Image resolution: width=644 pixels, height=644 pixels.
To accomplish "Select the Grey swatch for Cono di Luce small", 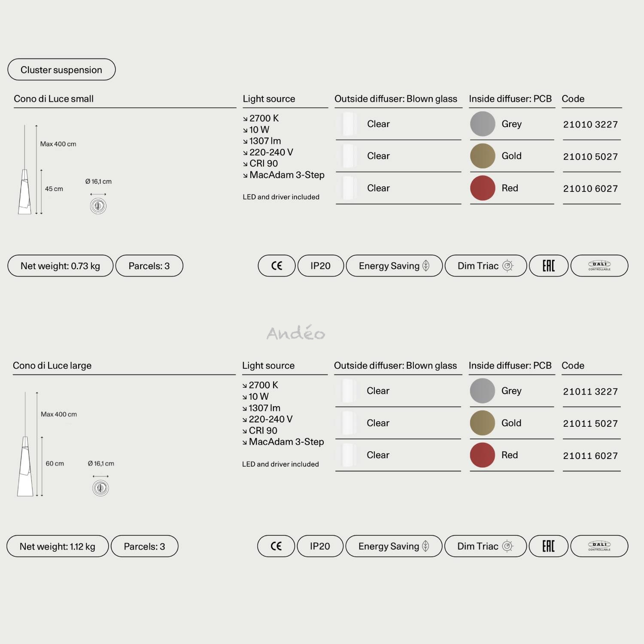I will coord(483,124).
